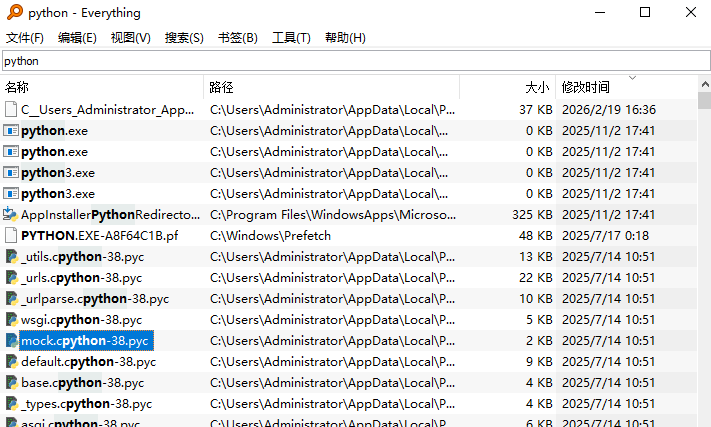711x427 pixels.
Task: Click the _urls.cpython-38.pyc file icon
Action: point(11,277)
